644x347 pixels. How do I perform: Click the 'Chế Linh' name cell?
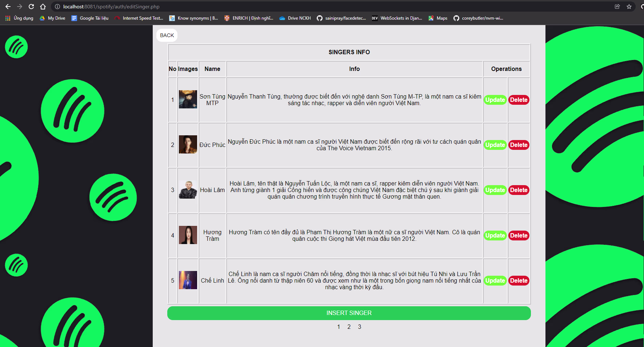[212, 280]
